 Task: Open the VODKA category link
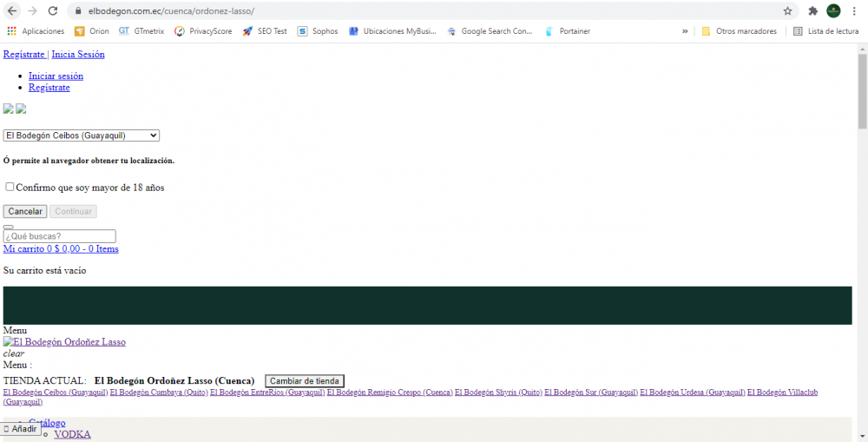(x=73, y=434)
